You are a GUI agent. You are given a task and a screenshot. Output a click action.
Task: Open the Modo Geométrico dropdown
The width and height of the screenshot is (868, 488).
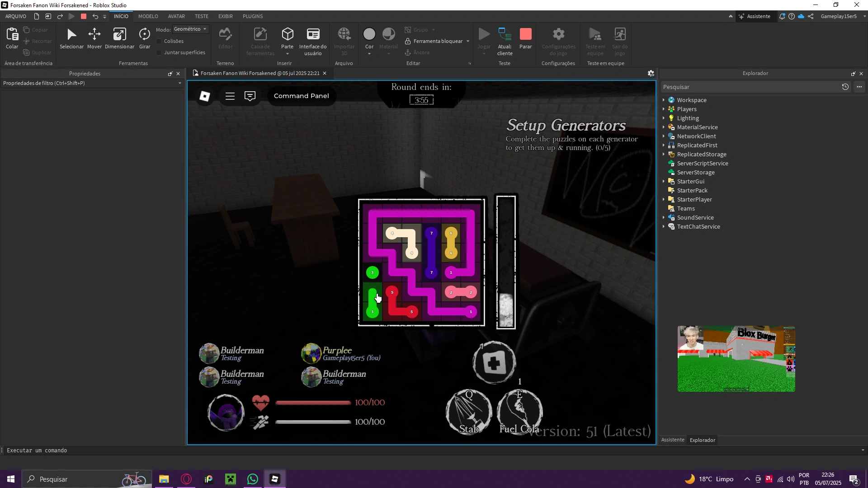coord(190,29)
